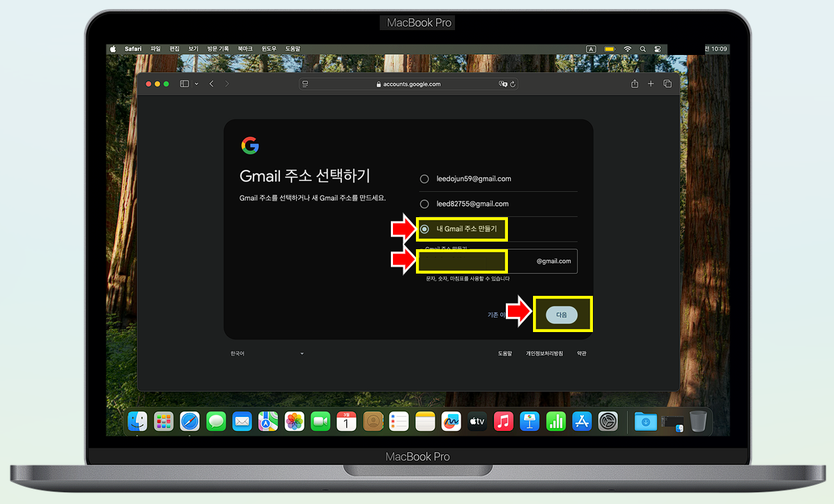Viewport: 834px width, 504px height.
Task: Select leed82755@gmail.com radio option
Action: pos(424,204)
